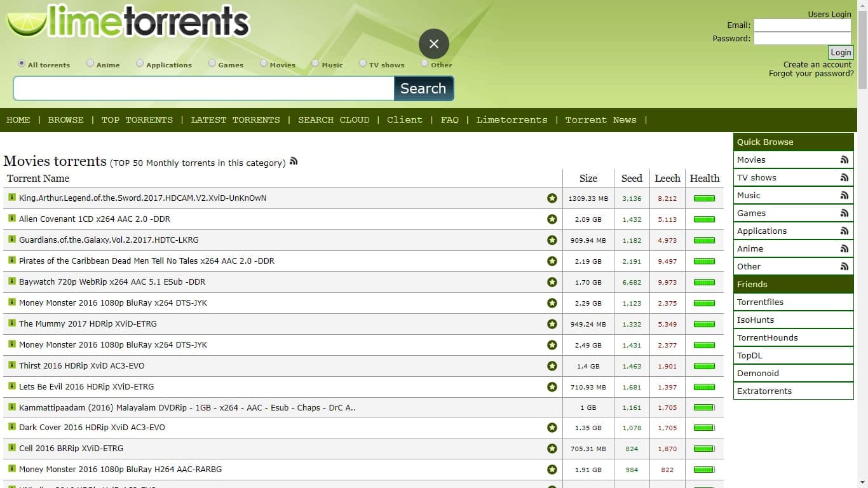Image resolution: width=868 pixels, height=488 pixels.
Task: Choose the TV shows radio button
Action: tap(363, 64)
